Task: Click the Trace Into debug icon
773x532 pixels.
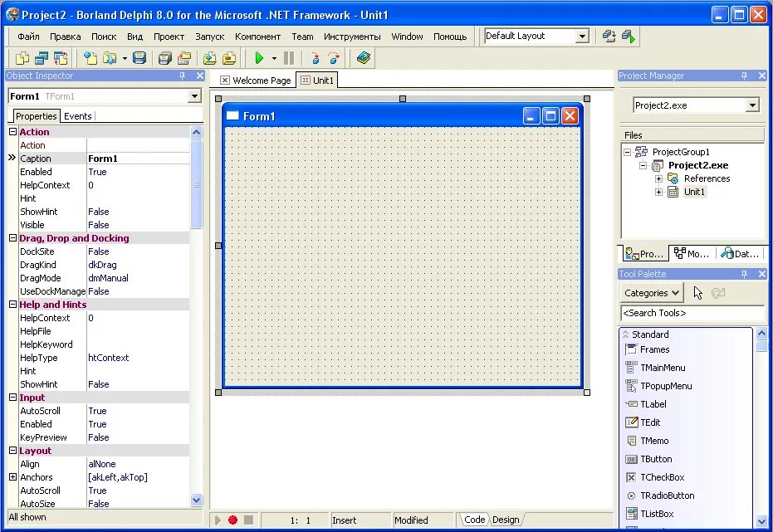Action: pos(315,58)
